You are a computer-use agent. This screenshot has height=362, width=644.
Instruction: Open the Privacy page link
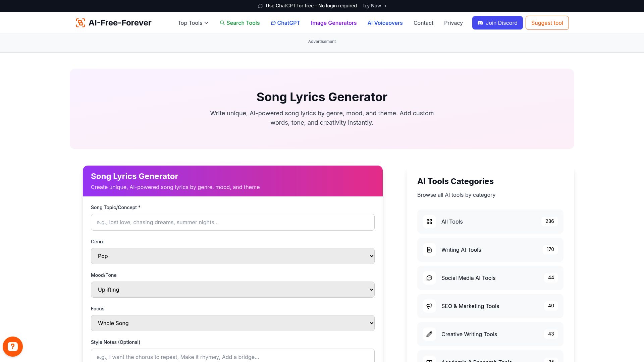[x=453, y=23]
